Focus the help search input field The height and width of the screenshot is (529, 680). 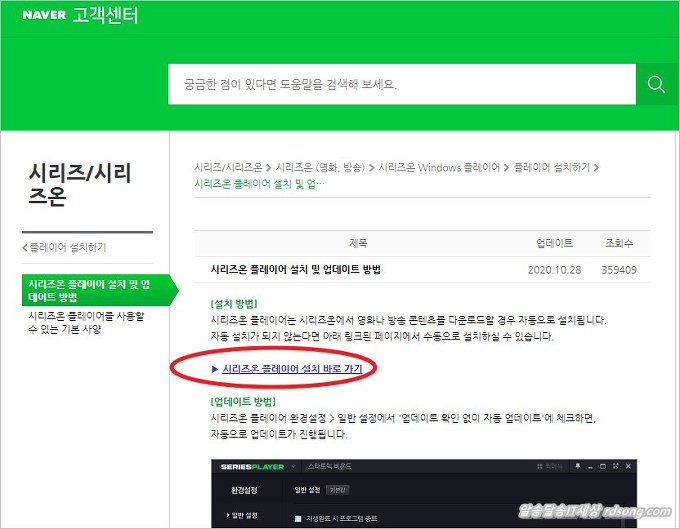(400, 85)
